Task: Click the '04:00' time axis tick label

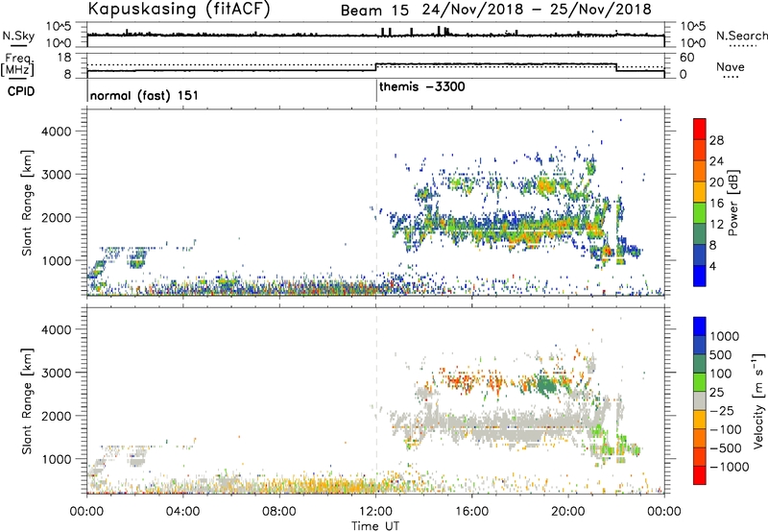Action: tap(183, 512)
